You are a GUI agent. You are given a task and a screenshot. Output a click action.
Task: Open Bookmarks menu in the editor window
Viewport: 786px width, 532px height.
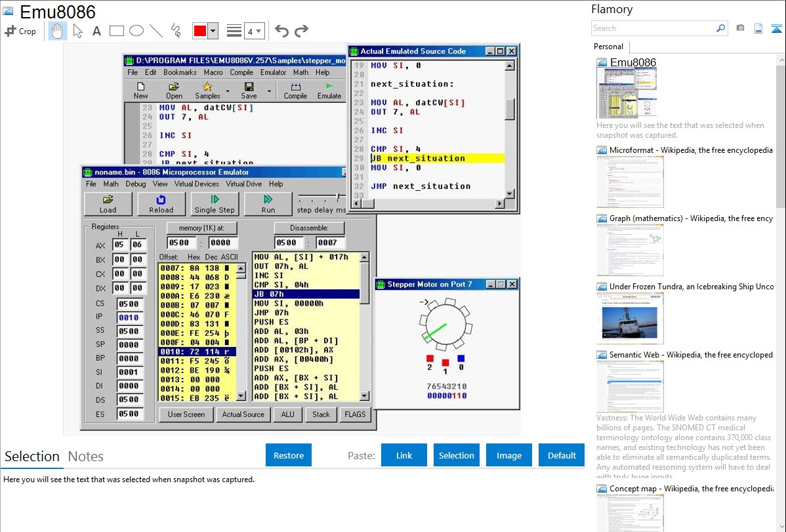click(180, 72)
